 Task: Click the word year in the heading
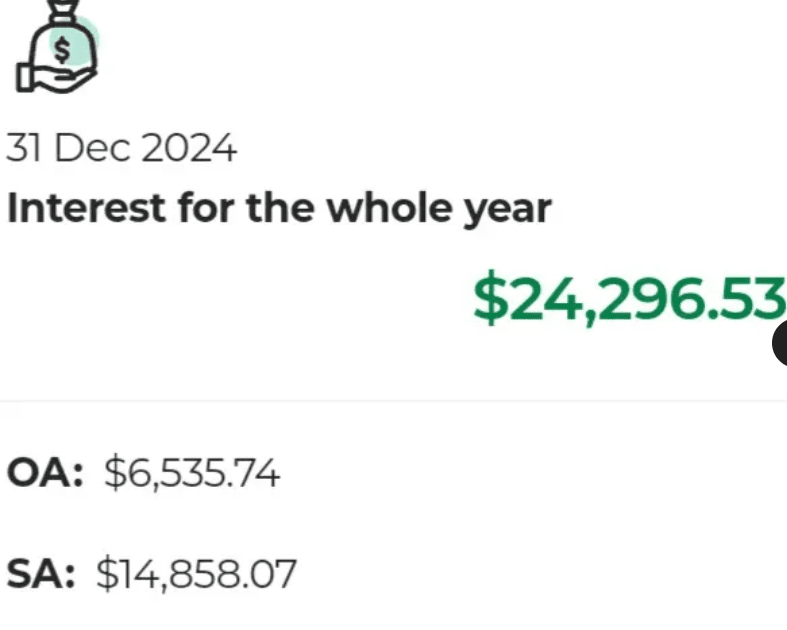tap(507, 212)
